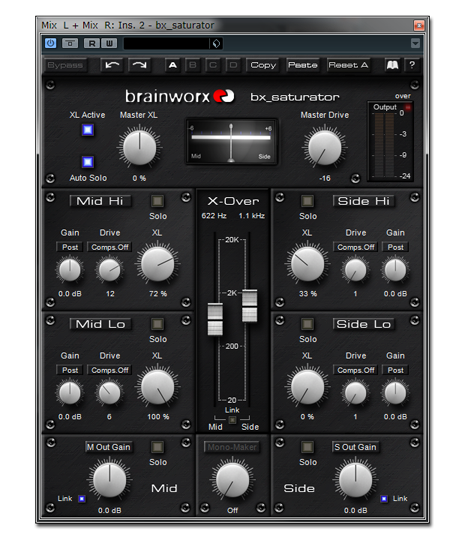This screenshot has height=540, width=465.
Task: Toggle the plugin power button in host bar
Action: pyautogui.click(x=51, y=43)
